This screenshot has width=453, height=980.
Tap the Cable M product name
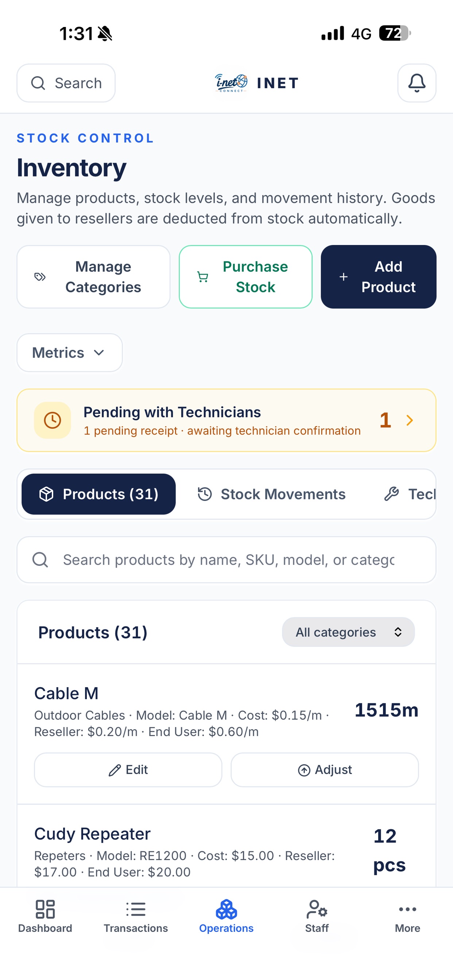pos(66,693)
